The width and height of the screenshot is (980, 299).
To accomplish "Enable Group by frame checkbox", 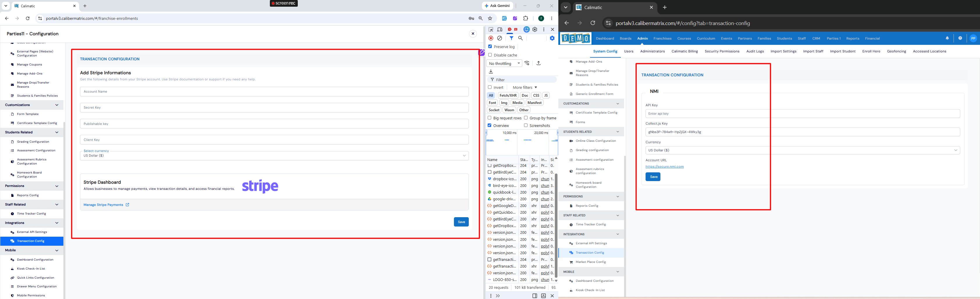I will pyautogui.click(x=526, y=118).
